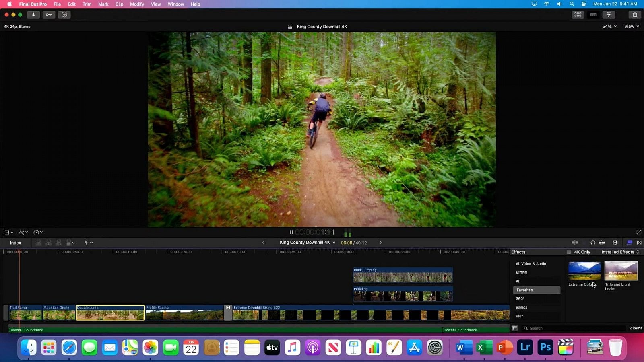Click the transition between Profile Racing and Extreme Downhill

(x=228, y=313)
